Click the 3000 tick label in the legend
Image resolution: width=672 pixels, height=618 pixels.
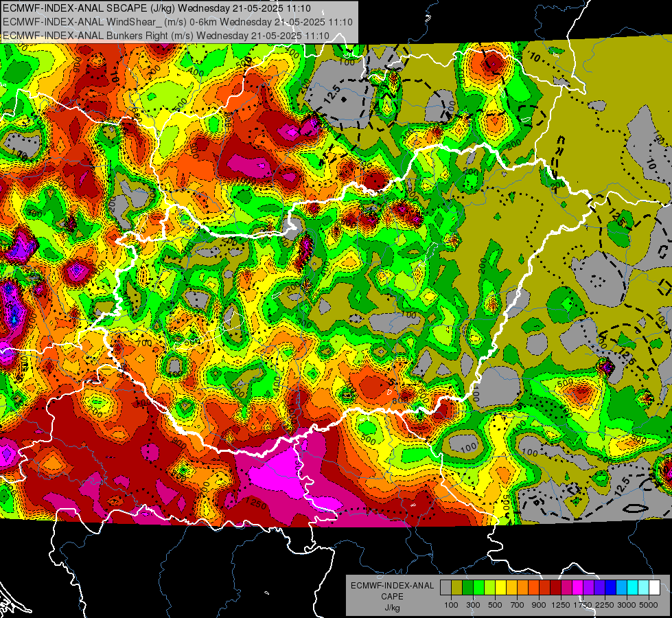click(627, 605)
